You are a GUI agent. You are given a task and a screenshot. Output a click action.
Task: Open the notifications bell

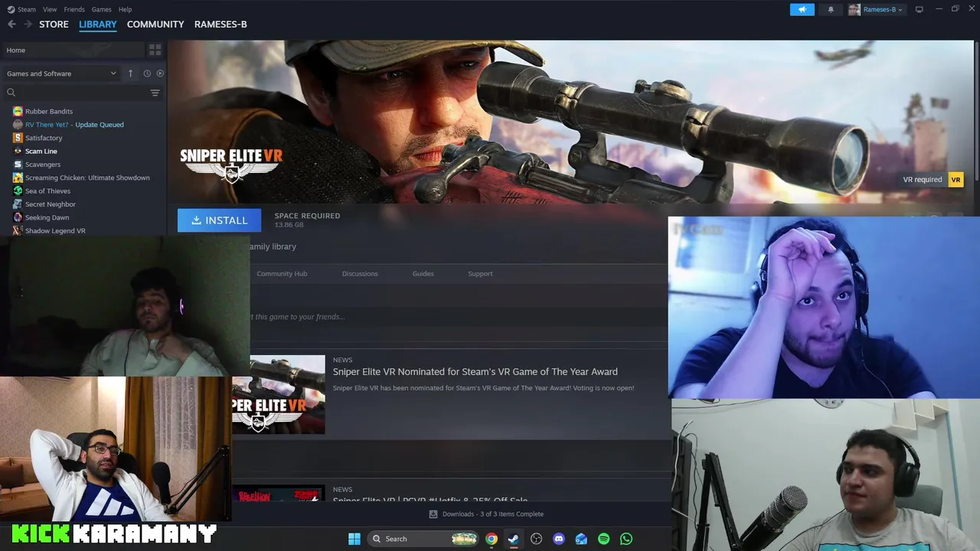tap(831, 9)
